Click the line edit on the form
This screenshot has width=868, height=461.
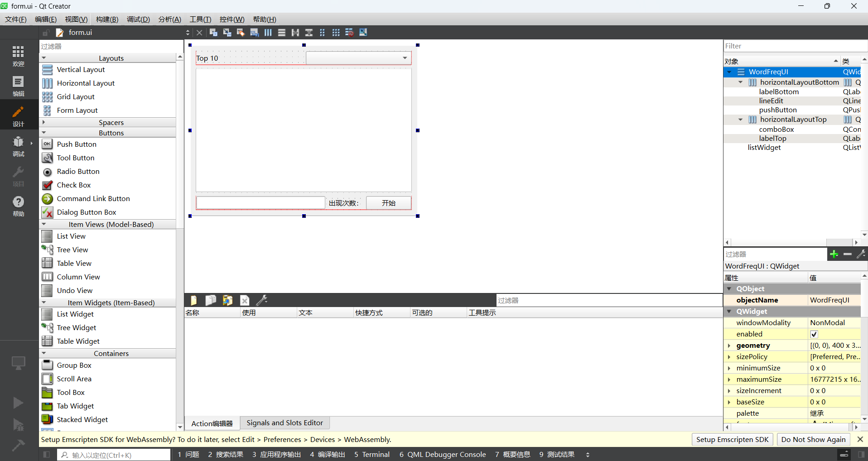click(260, 203)
